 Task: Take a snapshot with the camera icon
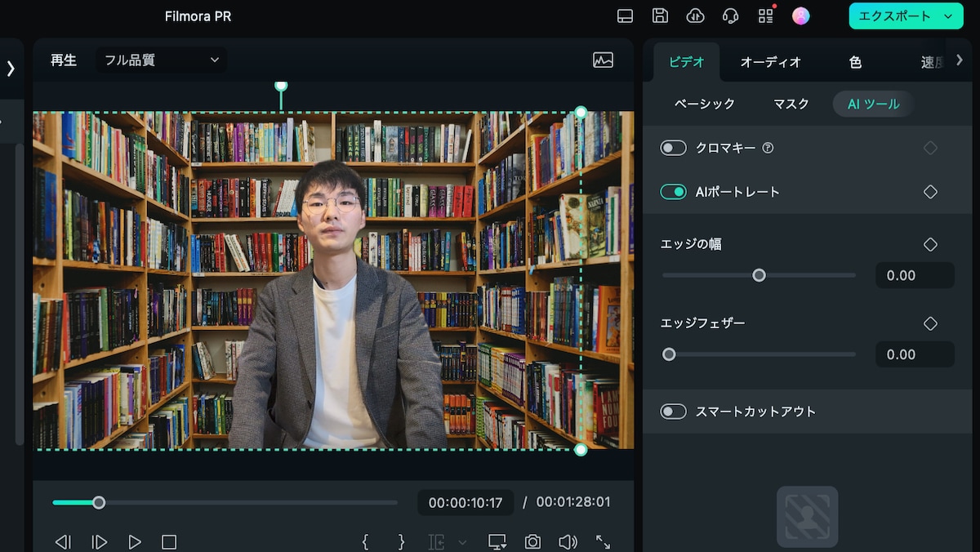533,541
